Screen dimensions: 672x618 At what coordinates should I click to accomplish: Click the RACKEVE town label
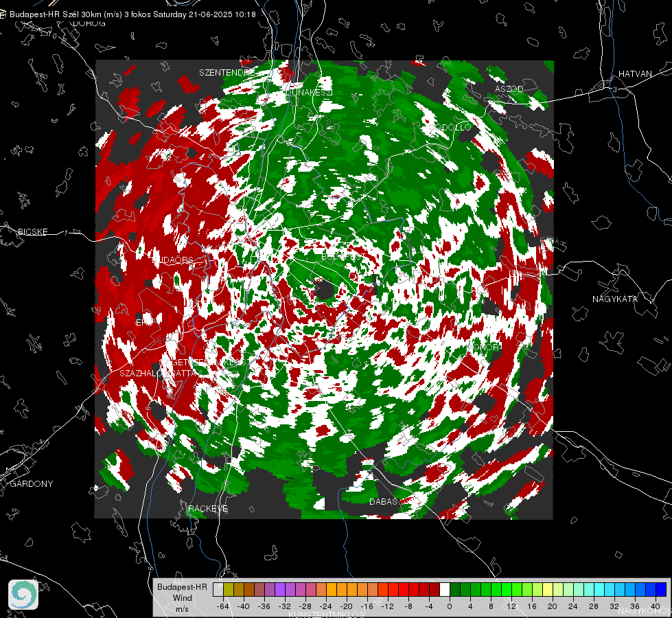coord(208,509)
